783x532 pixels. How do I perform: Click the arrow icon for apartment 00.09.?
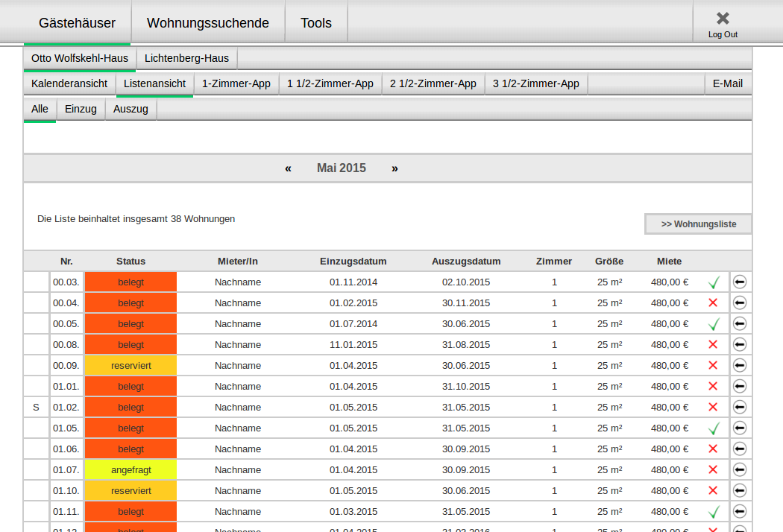point(740,365)
